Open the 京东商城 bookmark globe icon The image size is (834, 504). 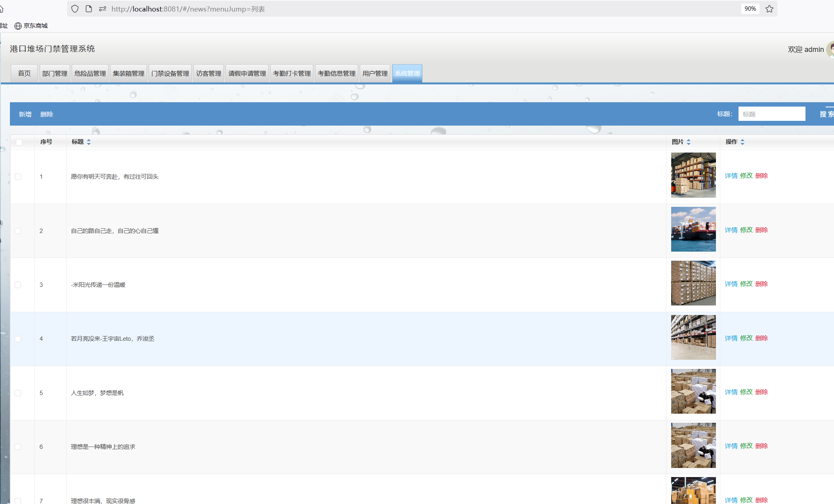pos(18,26)
